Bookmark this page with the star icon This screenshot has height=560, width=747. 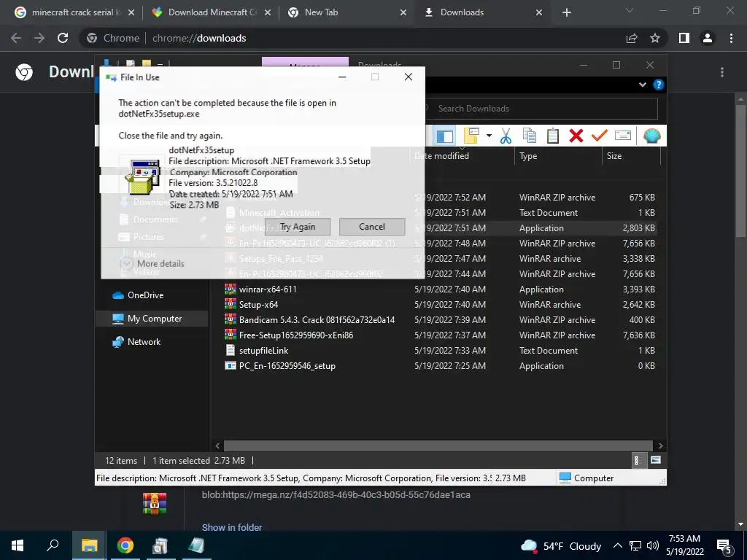point(655,38)
